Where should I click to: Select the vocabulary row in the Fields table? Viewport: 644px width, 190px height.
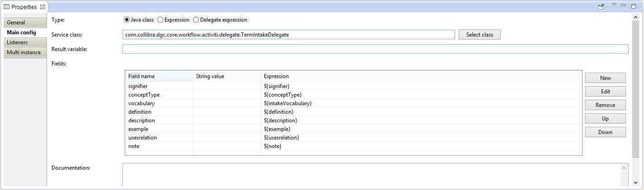pos(353,103)
